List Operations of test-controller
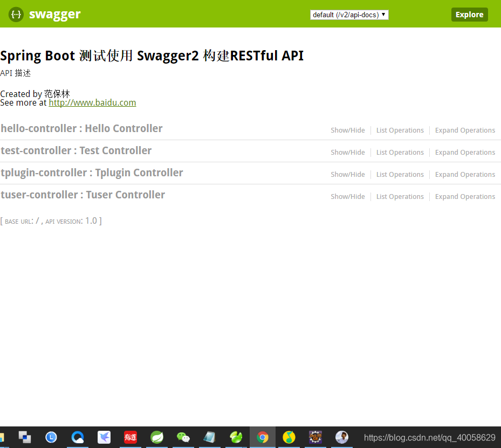Image resolution: width=501 pixels, height=448 pixels. (400, 153)
